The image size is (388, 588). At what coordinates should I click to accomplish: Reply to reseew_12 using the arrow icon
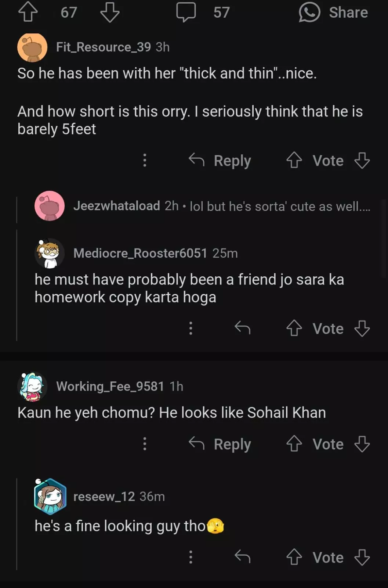[243, 557]
